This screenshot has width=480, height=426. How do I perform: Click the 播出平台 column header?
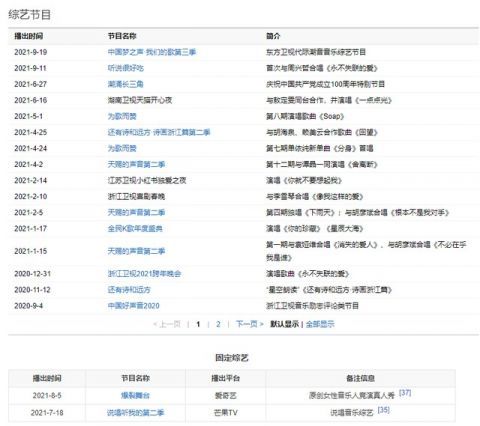pyautogui.click(x=226, y=378)
